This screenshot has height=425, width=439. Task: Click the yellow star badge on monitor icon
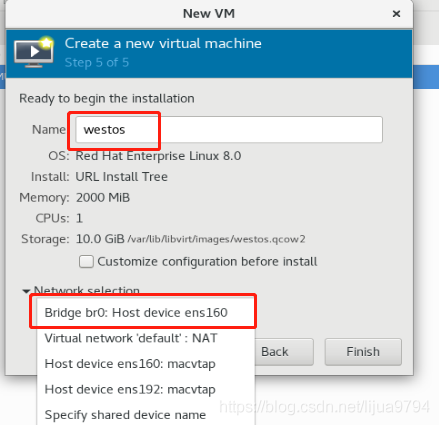point(47,43)
